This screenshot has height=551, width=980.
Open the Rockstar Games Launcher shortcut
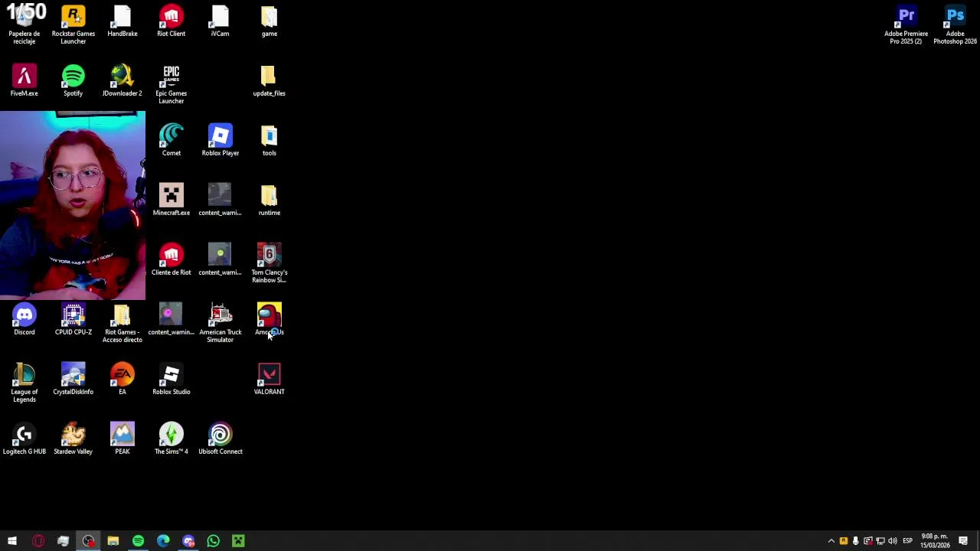pyautogui.click(x=73, y=24)
